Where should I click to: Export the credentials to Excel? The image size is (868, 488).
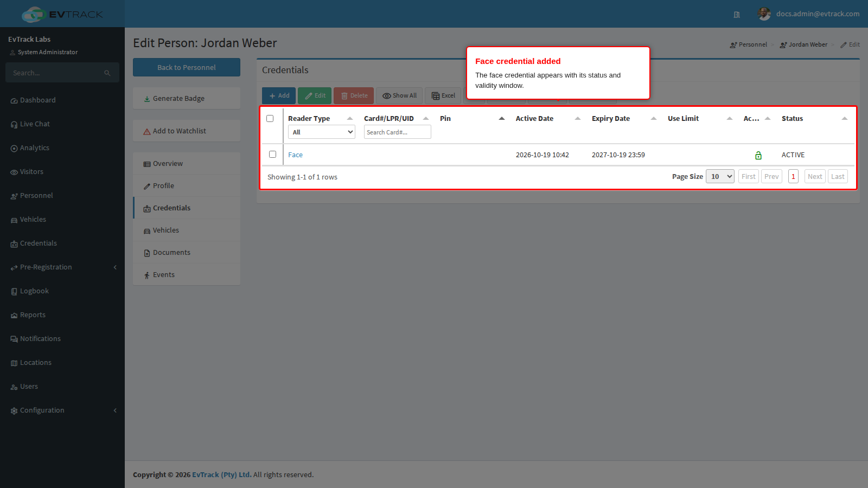point(443,95)
